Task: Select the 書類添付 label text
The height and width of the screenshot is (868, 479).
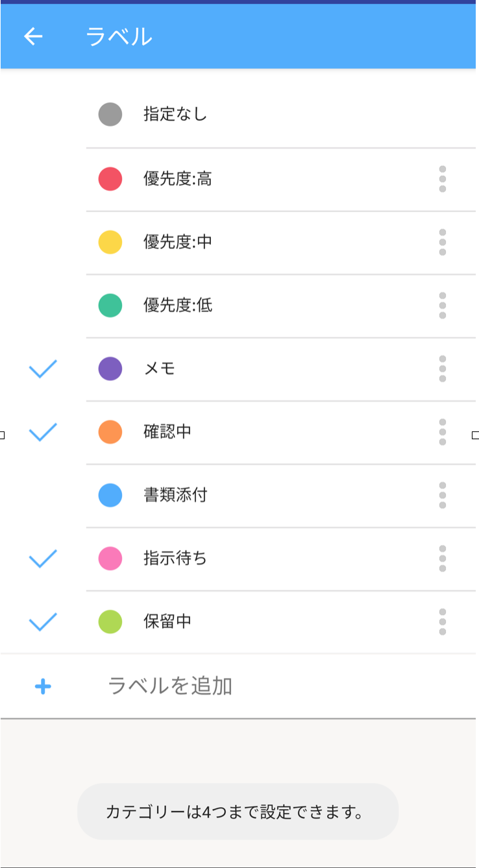Action: point(175,496)
